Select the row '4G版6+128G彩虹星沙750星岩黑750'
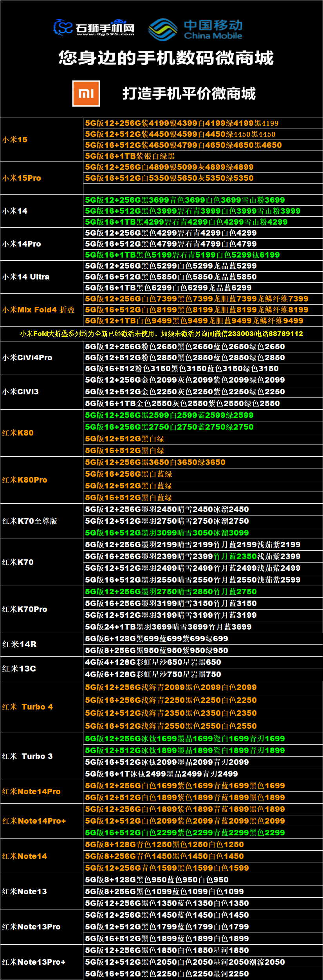 tap(203, 674)
